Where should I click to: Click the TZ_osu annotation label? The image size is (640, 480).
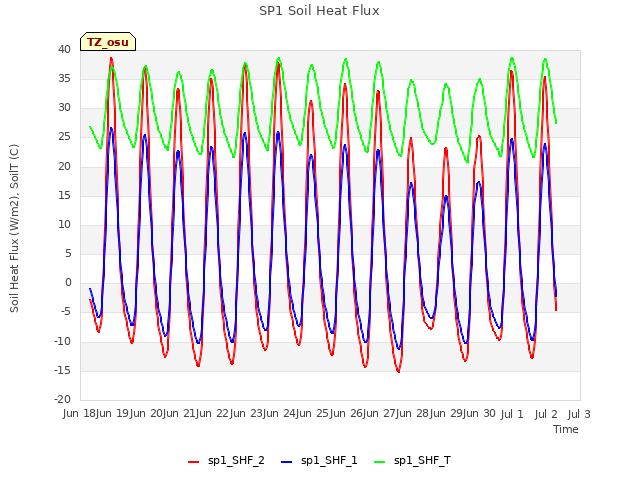pyautogui.click(x=108, y=42)
